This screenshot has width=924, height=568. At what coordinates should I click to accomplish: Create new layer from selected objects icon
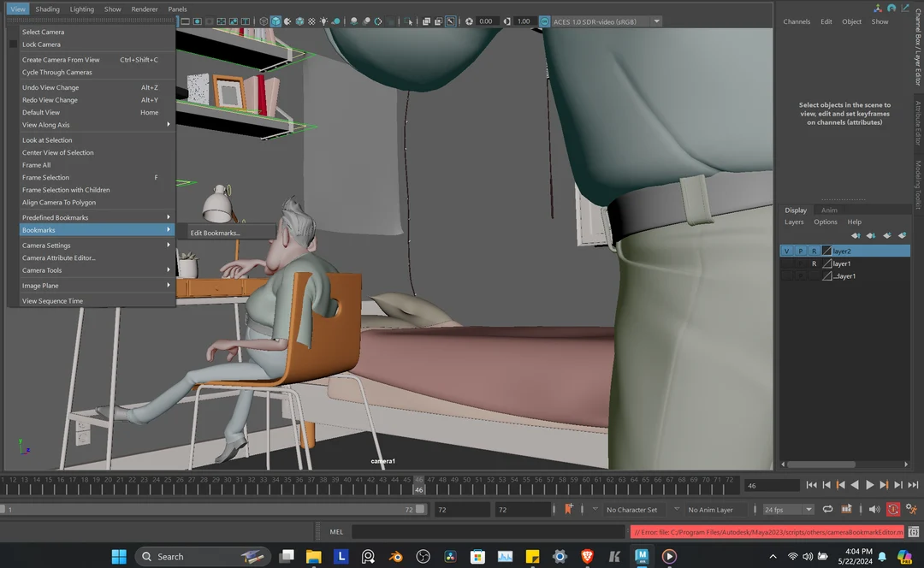click(902, 235)
